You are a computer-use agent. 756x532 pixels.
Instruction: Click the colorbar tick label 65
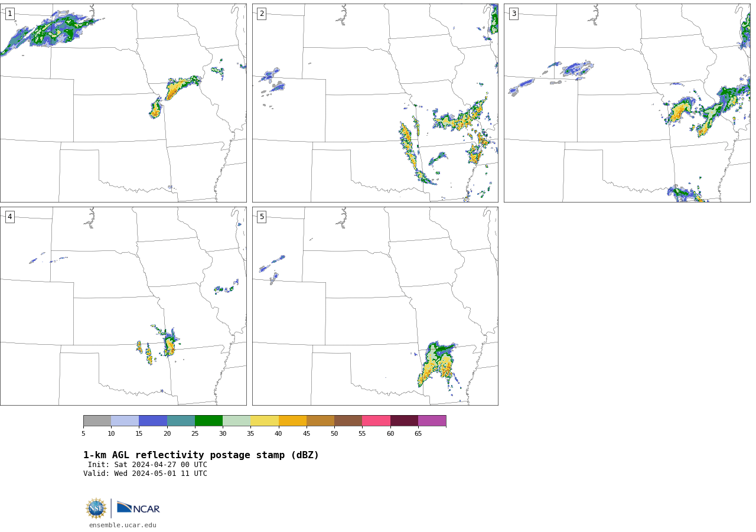point(418,434)
